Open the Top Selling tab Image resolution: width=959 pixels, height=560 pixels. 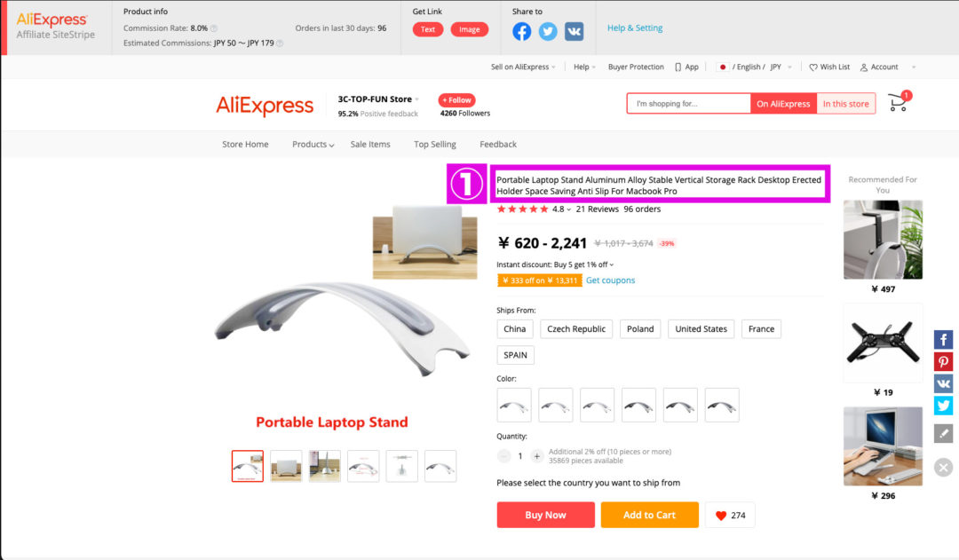pyautogui.click(x=435, y=145)
